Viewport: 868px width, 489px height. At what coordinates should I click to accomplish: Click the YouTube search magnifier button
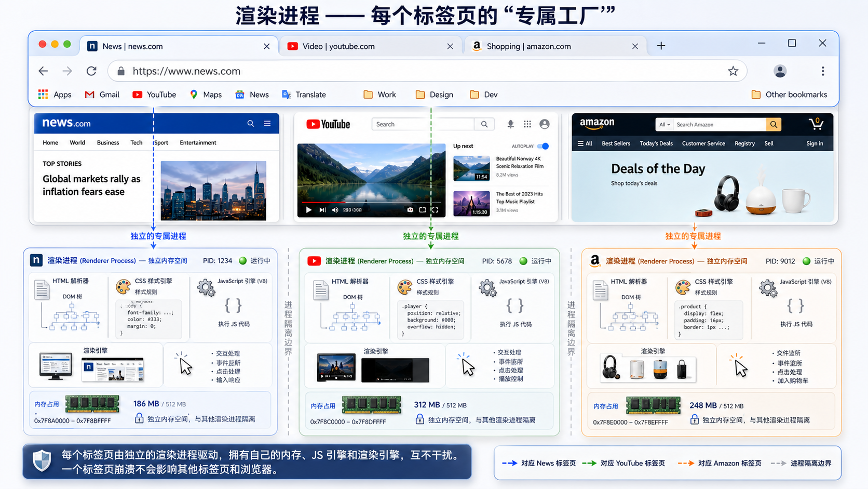click(484, 124)
